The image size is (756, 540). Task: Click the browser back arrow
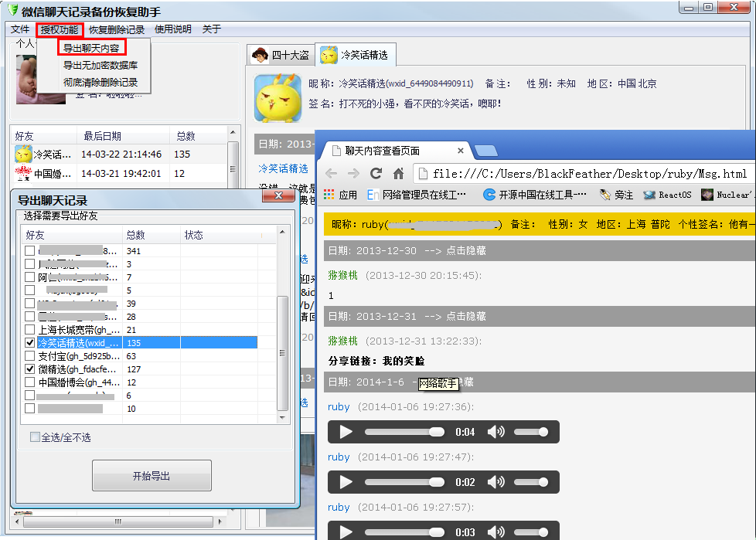331,174
